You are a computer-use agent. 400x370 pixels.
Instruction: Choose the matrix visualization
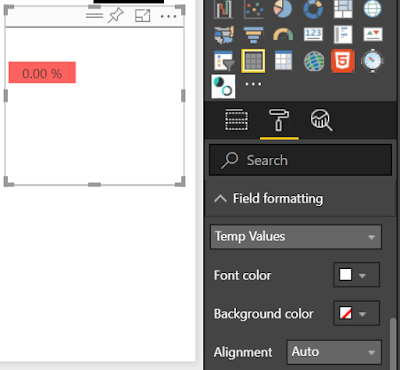283,61
